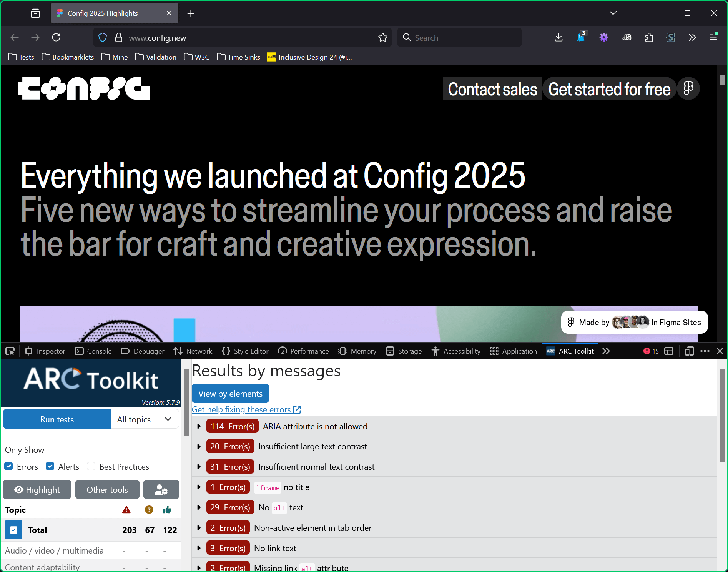List all tabs dropdown arrow
Image resolution: width=728 pixels, height=572 pixels.
[613, 13]
